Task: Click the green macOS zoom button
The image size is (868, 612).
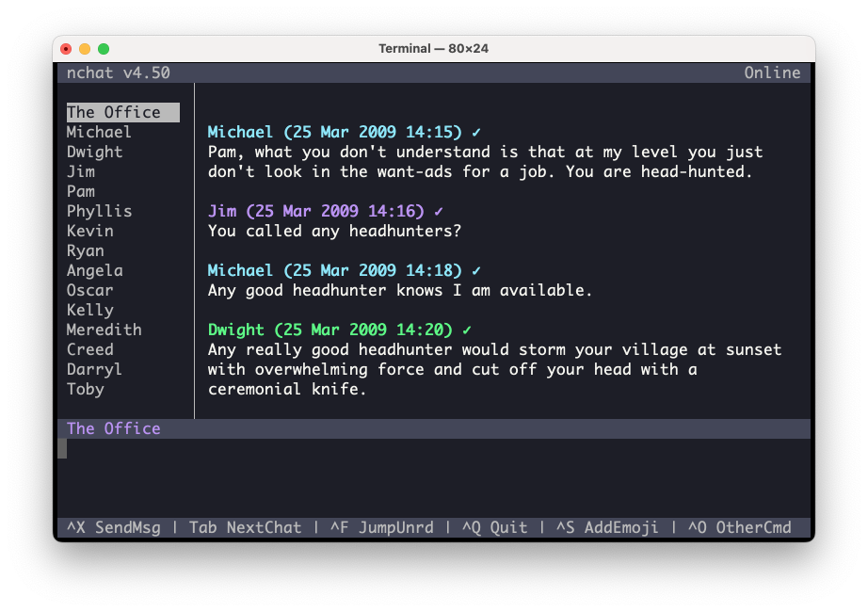Action: coord(104,49)
